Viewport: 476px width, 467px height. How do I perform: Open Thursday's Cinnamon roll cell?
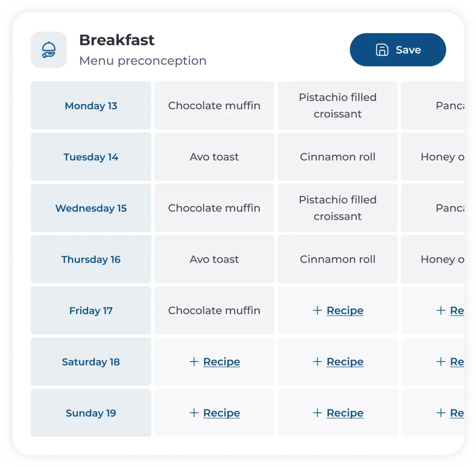[338, 259]
